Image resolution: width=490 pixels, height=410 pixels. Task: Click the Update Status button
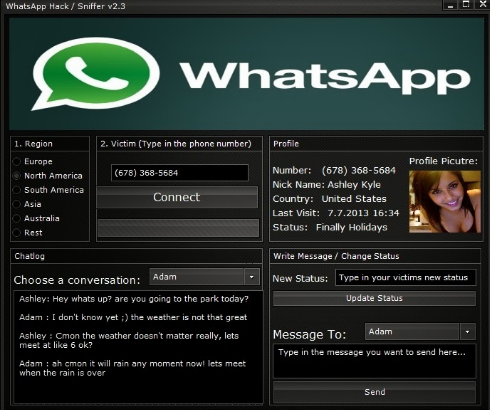tap(374, 298)
